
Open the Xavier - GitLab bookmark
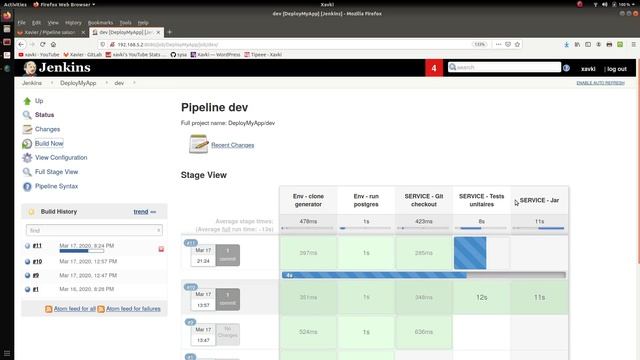coord(83,55)
